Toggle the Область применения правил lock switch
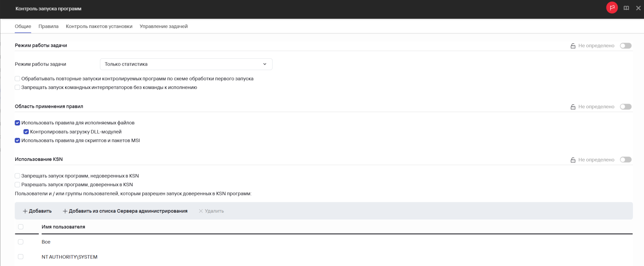The image size is (644, 266). tap(626, 107)
